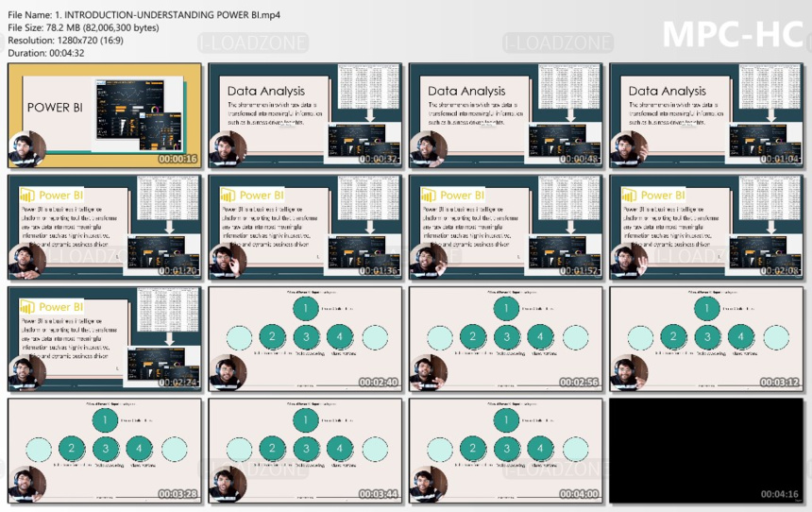This screenshot has width=812, height=512.
Task: Click circle number 2 in 00:03:44 thumbnail
Action: [272, 449]
